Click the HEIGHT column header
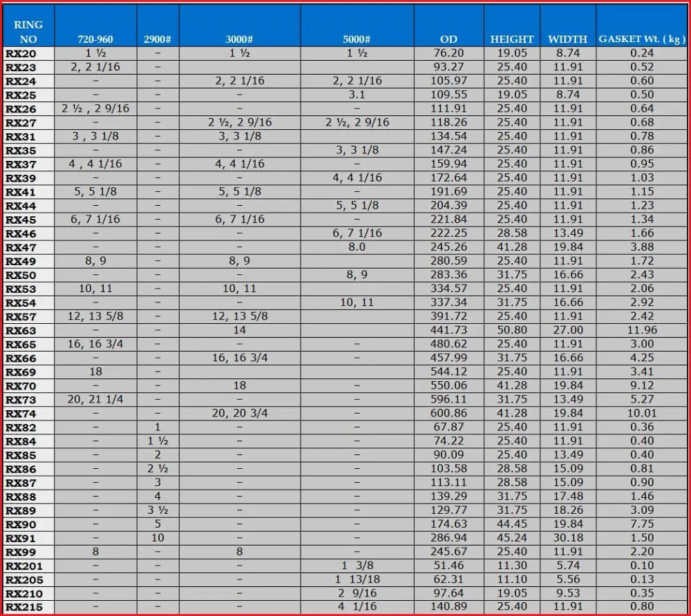This screenshot has height=616, width=691. pos(512,39)
